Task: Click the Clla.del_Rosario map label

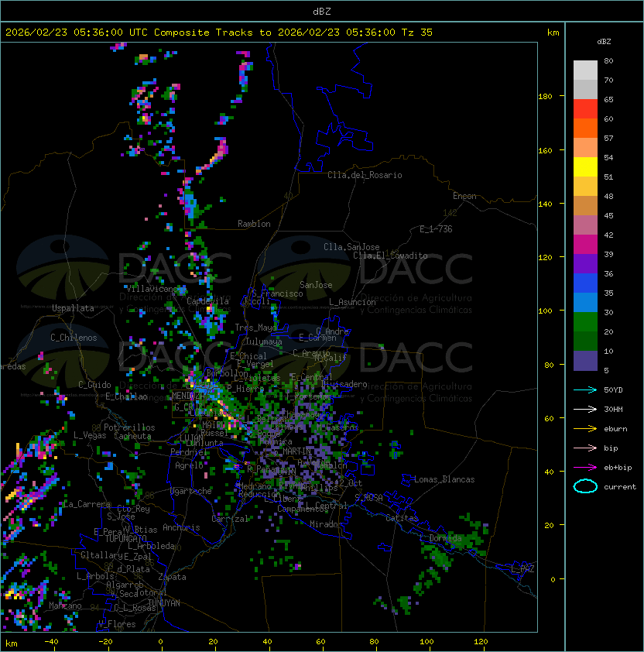Action: (x=365, y=175)
